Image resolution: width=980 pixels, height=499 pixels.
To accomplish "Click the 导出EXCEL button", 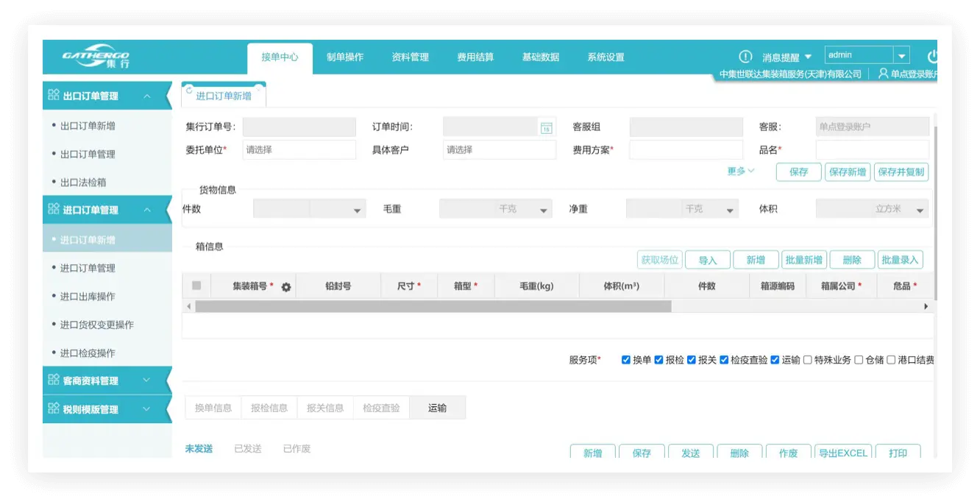I will coord(843,453).
